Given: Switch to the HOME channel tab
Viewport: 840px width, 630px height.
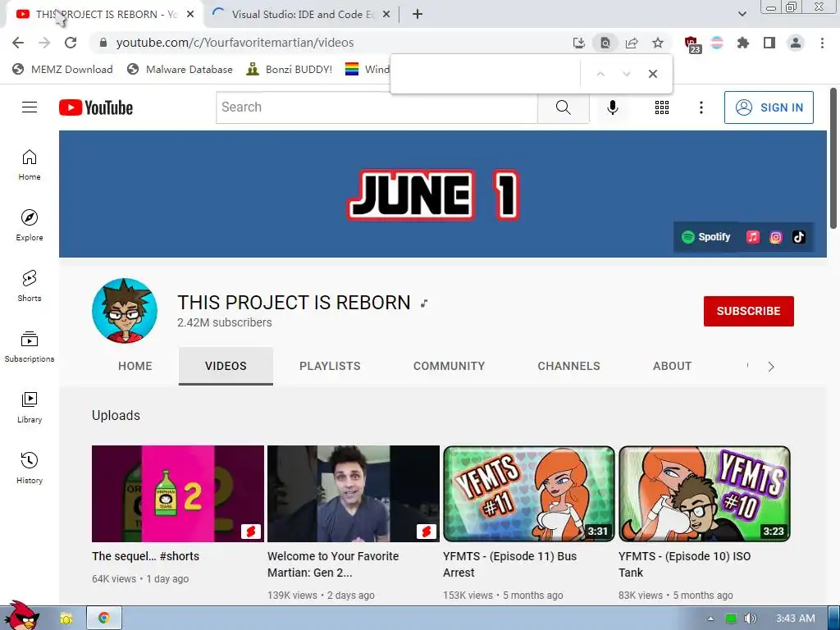Looking at the screenshot, I should (135, 366).
